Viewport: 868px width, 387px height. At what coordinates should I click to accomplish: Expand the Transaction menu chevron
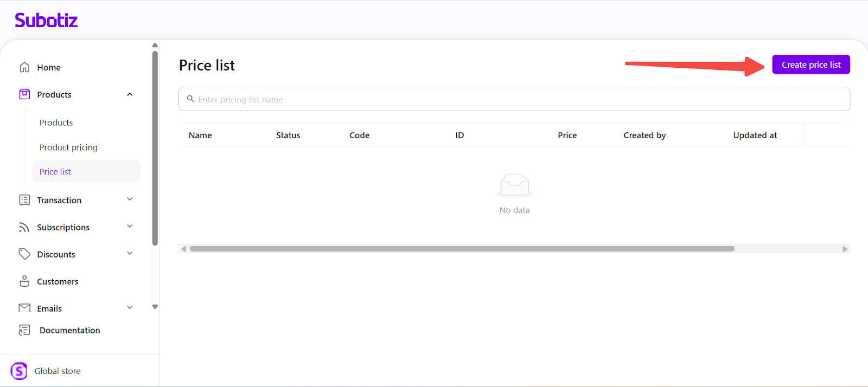point(130,199)
